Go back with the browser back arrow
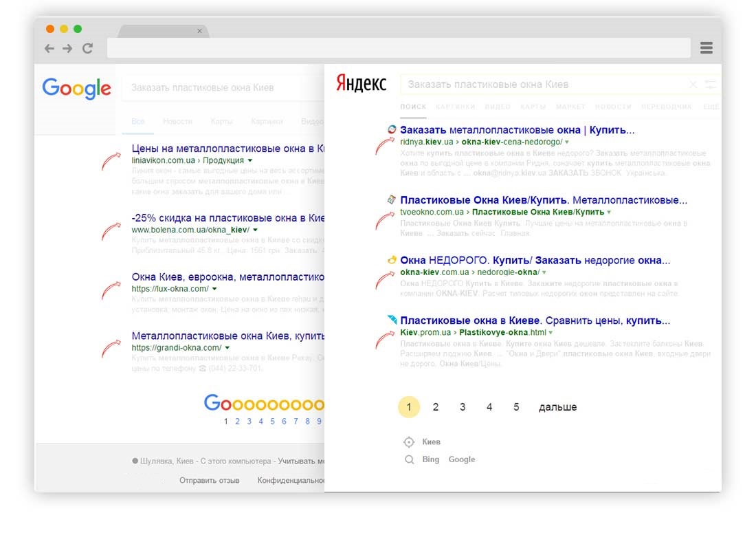 49,48
